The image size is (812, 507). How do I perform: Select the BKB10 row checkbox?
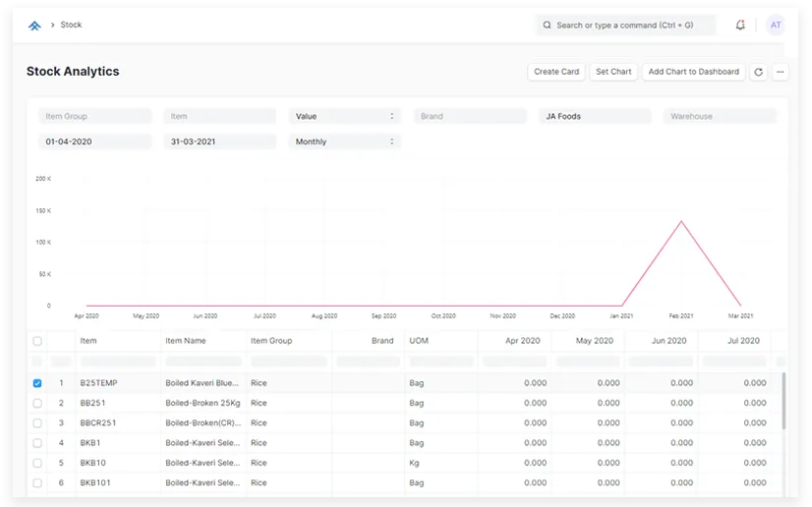point(37,463)
